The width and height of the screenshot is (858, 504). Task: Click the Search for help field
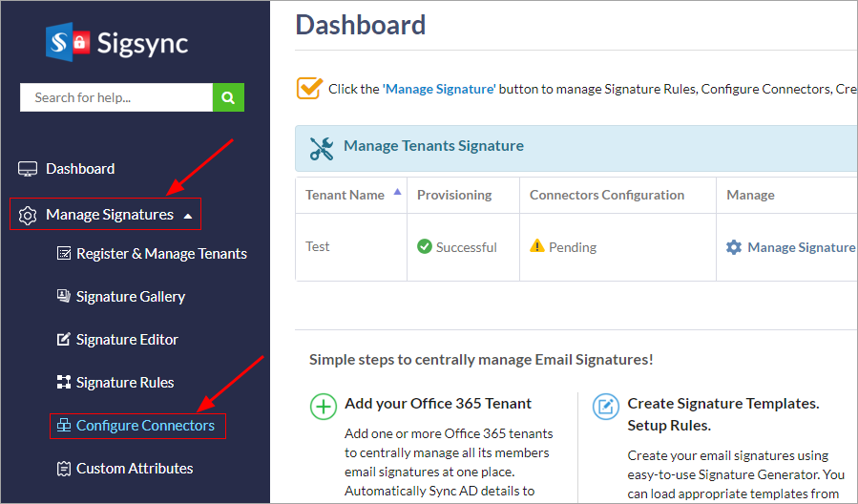[x=115, y=97]
